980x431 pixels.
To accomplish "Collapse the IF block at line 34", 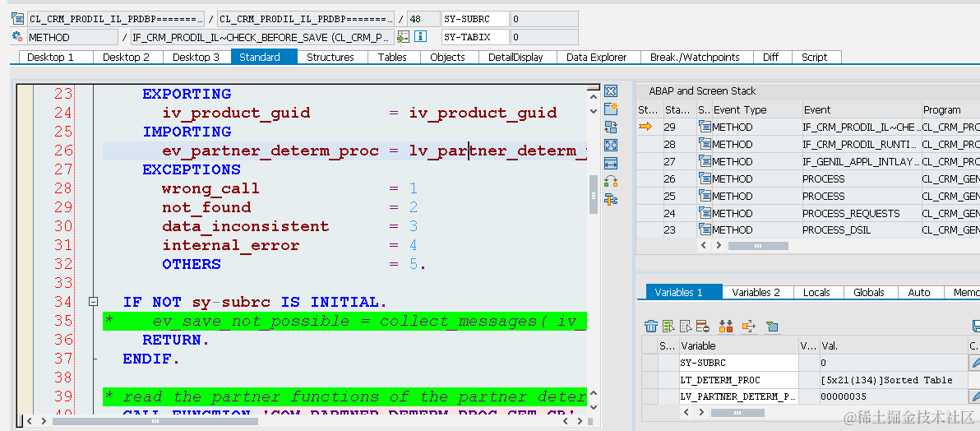I will pyautogui.click(x=93, y=302).
